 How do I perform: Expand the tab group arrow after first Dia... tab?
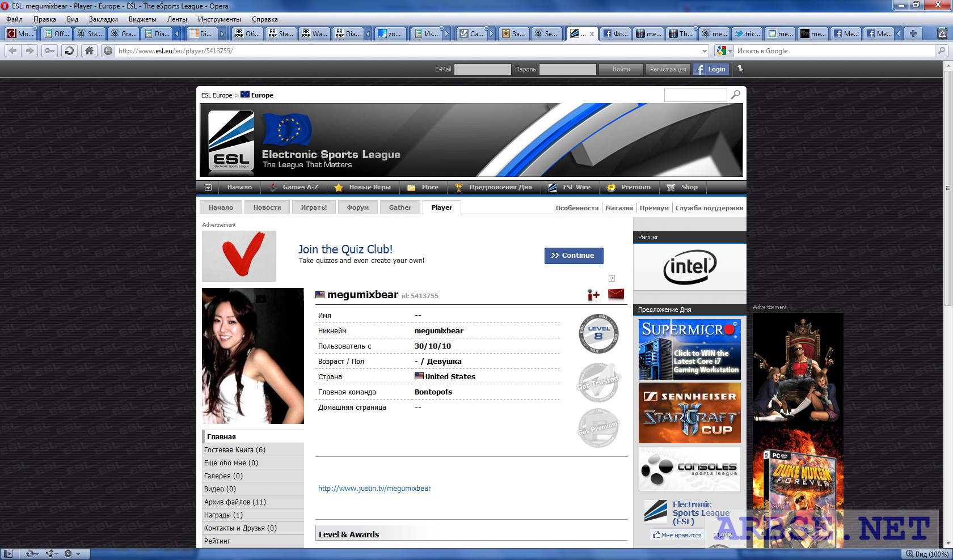click(x=176, y=33)
